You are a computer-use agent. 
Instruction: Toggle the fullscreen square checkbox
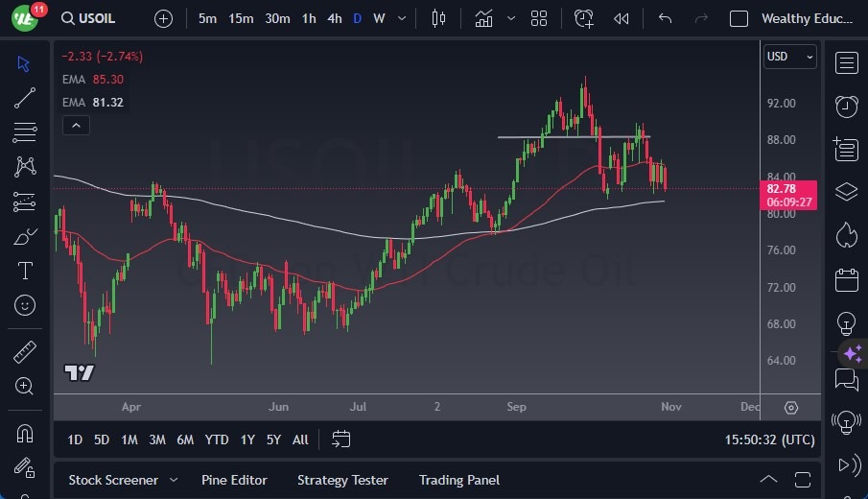(x=739, y=18)
